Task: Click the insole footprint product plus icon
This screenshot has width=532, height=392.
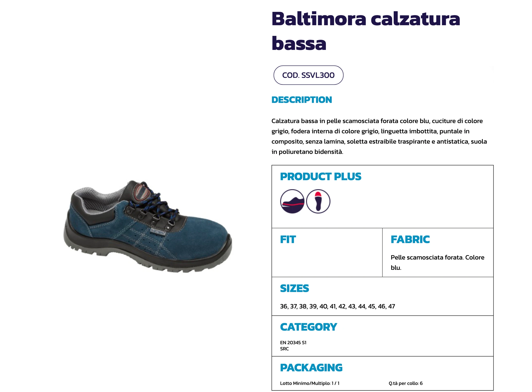Action: point(318,201)
